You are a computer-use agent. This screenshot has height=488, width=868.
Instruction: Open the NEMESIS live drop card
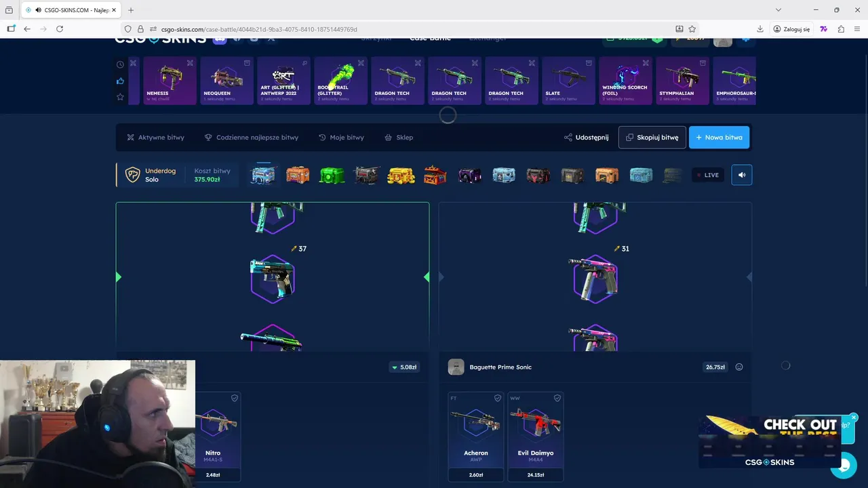pos(170,81)
